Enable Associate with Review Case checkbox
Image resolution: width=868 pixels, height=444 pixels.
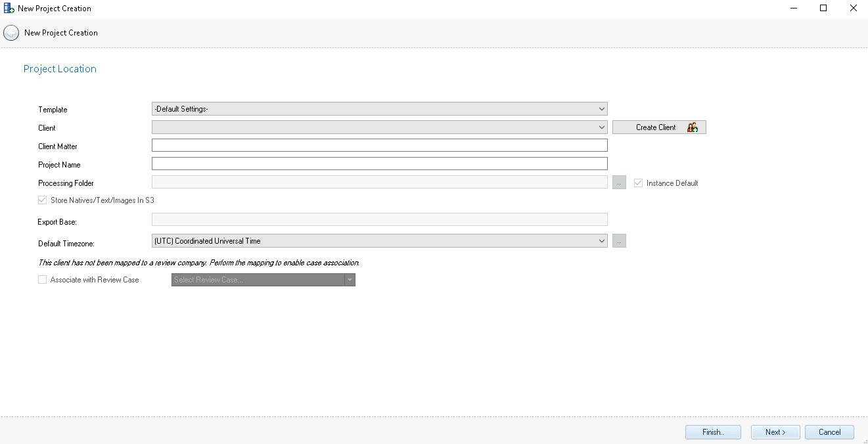point(43,280)
